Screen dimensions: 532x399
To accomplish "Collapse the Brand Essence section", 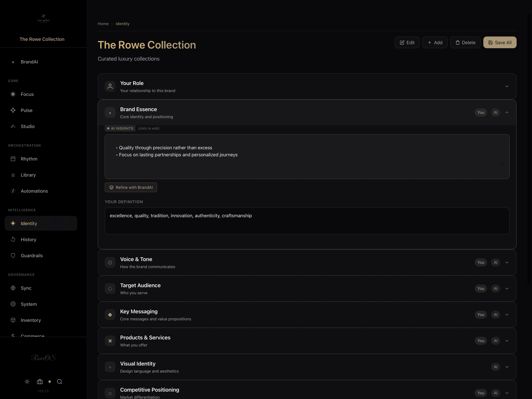I will (x=507, y=112).
